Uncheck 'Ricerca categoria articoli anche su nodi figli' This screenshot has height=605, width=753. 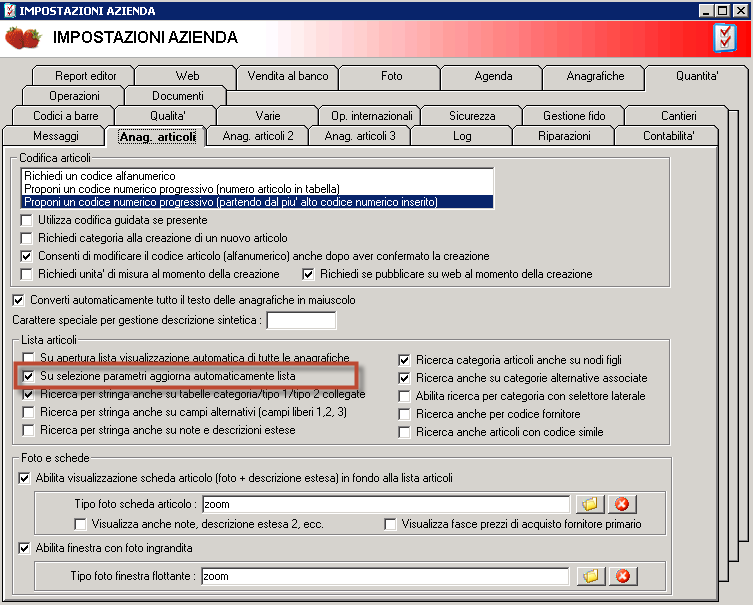[404, 360]
